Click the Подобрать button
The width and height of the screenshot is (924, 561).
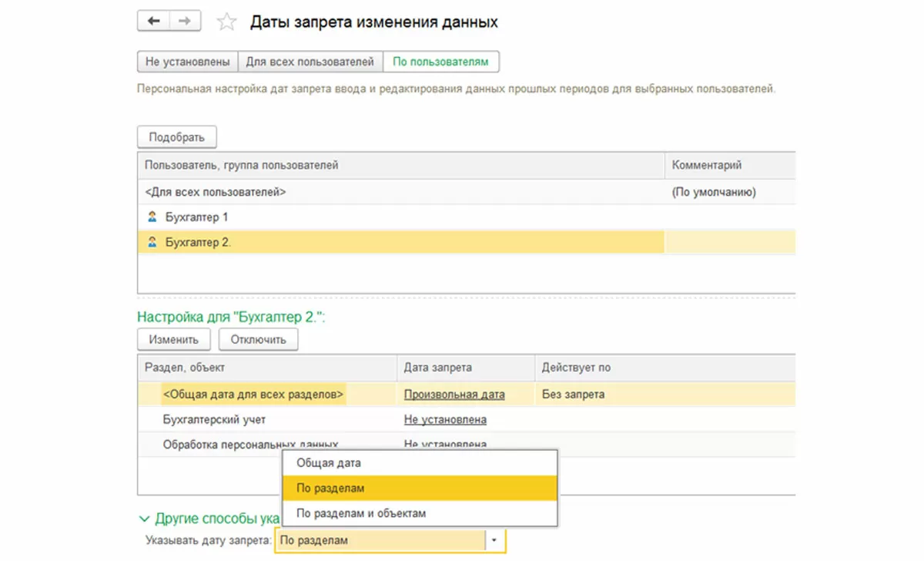177,137
